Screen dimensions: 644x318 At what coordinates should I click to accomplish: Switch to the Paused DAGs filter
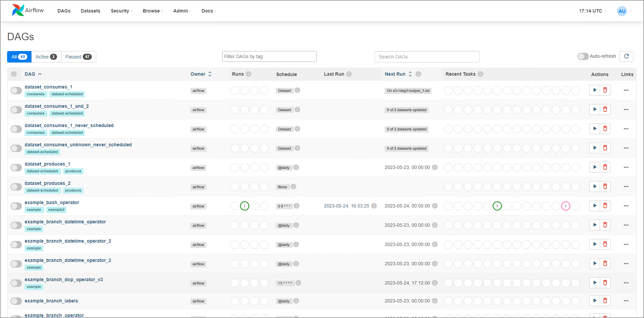point(78,57)
